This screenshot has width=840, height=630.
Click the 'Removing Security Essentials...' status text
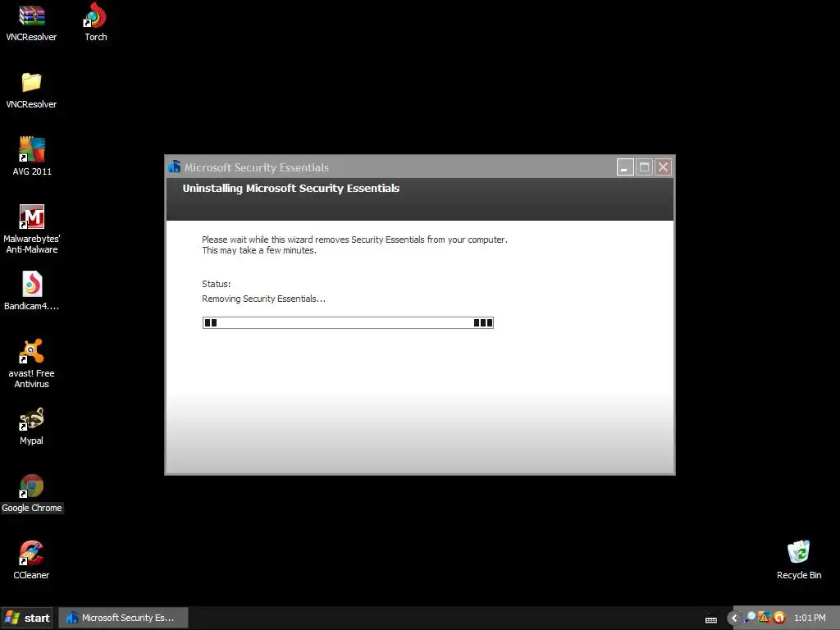(263, 299)
